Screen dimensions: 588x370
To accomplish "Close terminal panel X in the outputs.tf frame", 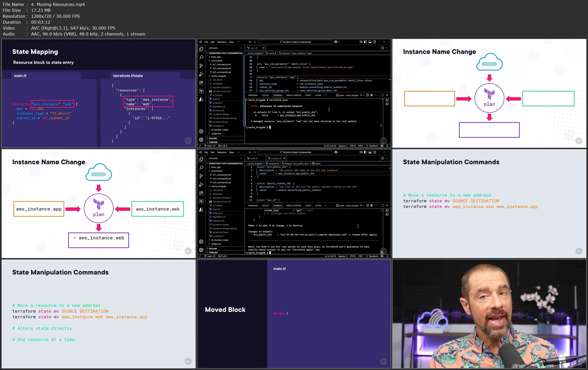I will (x=387, y=205).
